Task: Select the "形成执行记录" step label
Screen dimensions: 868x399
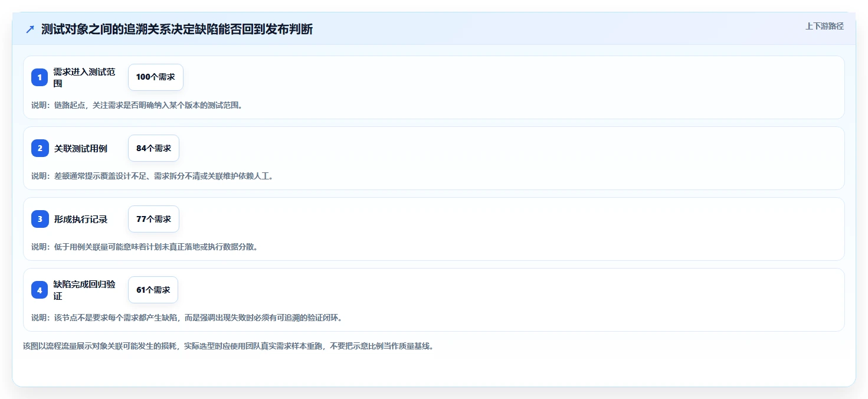Action: tap(81, 220)
